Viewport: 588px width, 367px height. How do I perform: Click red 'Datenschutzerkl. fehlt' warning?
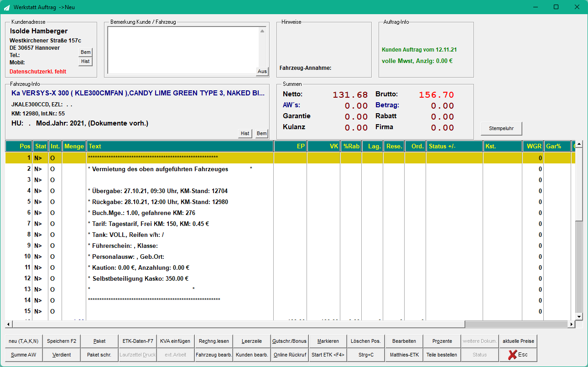pos(38,72)
